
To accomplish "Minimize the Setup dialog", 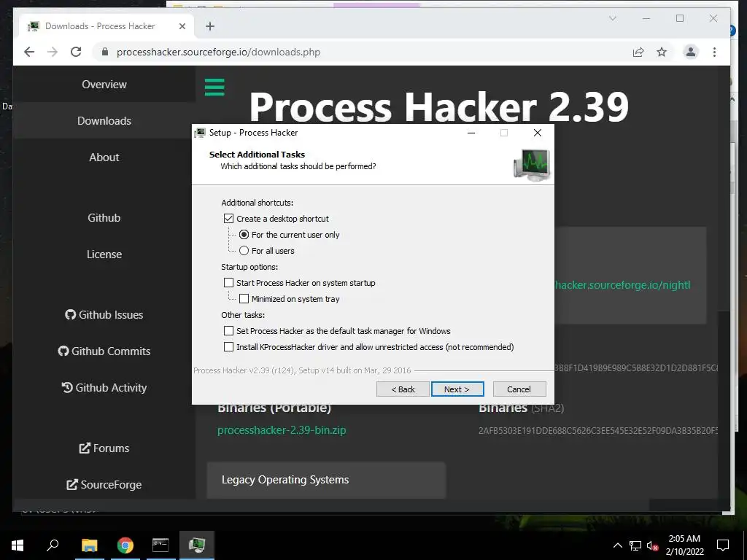I will point(471,133).
